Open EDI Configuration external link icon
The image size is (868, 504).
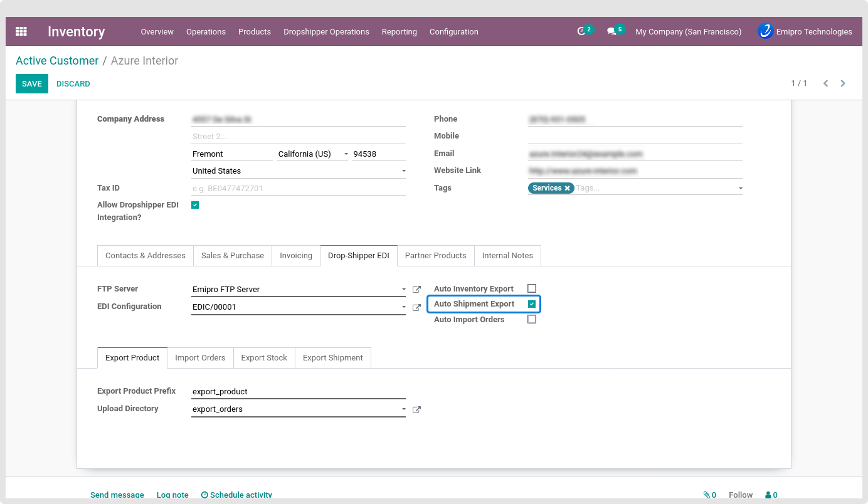(417, 307)
